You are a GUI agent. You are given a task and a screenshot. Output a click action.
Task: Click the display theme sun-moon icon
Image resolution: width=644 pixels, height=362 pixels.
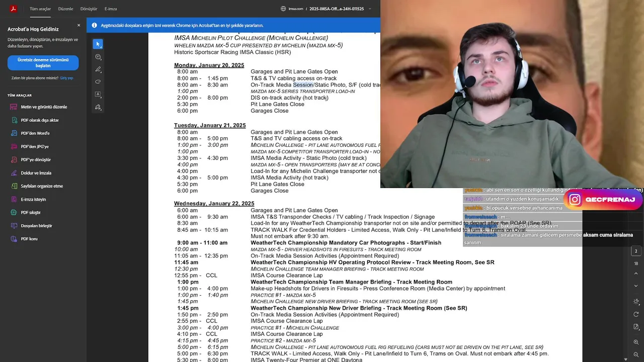pos(636,302)
